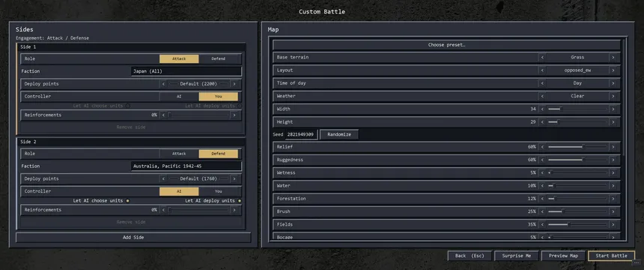Viewport: 644px width, 270px height.
Task: Click the Forestation slider track
Action: tap(577, 199)
